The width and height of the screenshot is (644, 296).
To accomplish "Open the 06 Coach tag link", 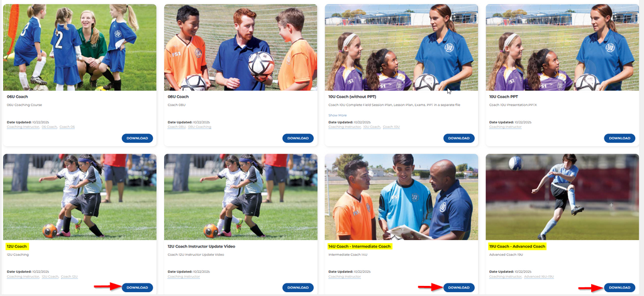I will click(49, 127).
